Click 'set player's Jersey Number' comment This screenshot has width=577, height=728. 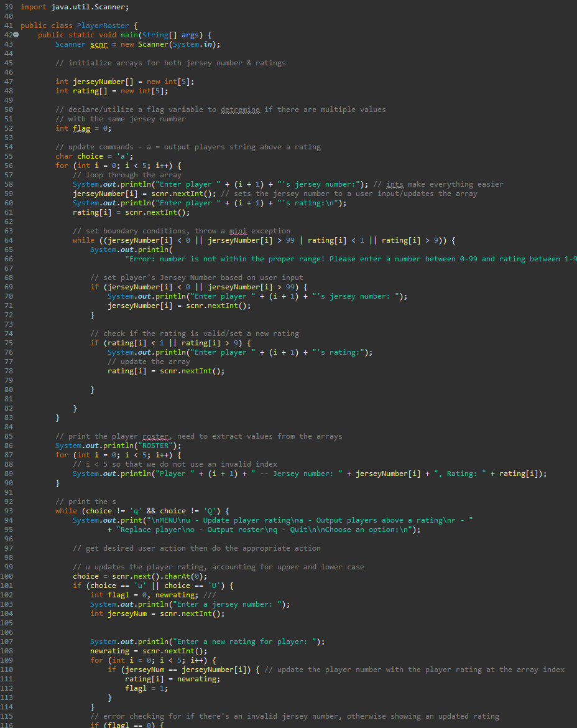196,278
